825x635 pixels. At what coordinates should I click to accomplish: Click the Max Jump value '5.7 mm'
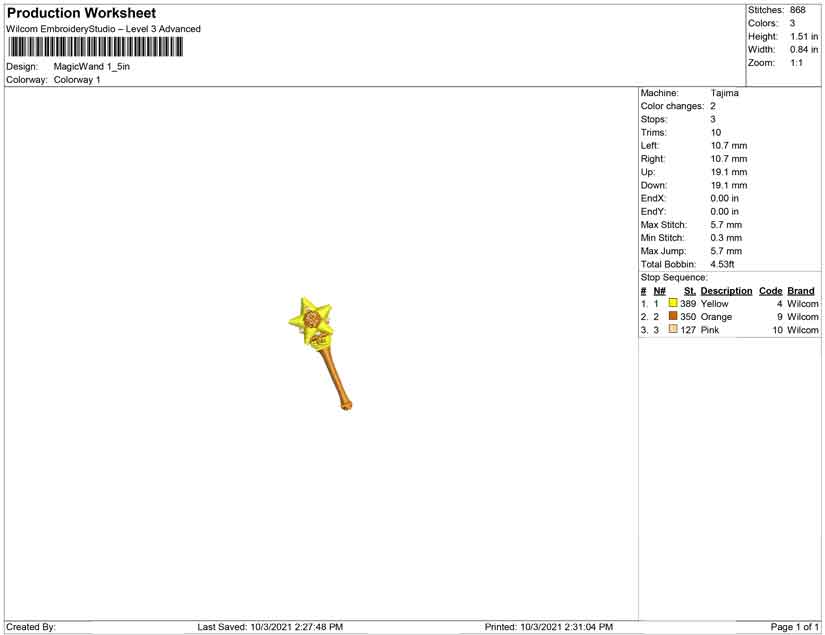coord(726,251)
